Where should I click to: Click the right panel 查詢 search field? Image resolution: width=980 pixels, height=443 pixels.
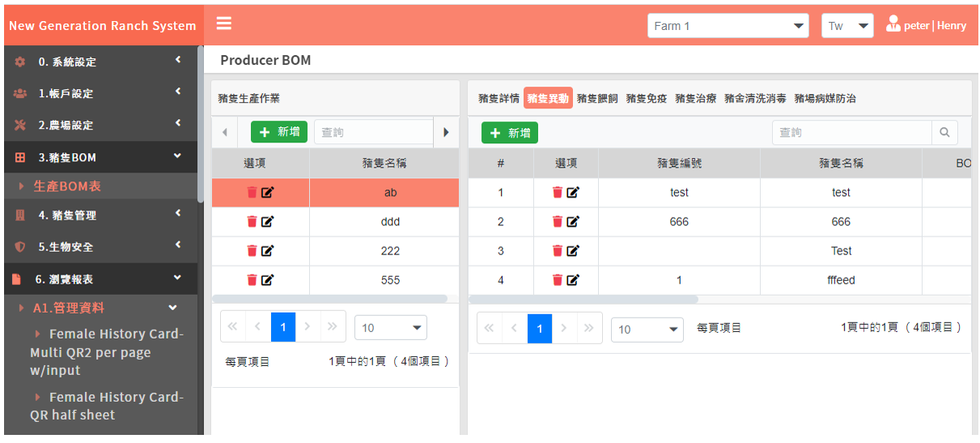(851, 132)
